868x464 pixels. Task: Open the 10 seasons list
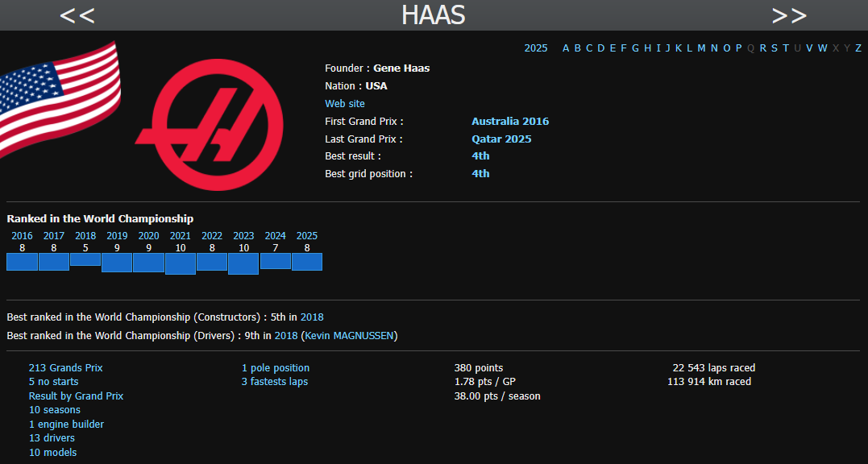click(x=54, y=410)
